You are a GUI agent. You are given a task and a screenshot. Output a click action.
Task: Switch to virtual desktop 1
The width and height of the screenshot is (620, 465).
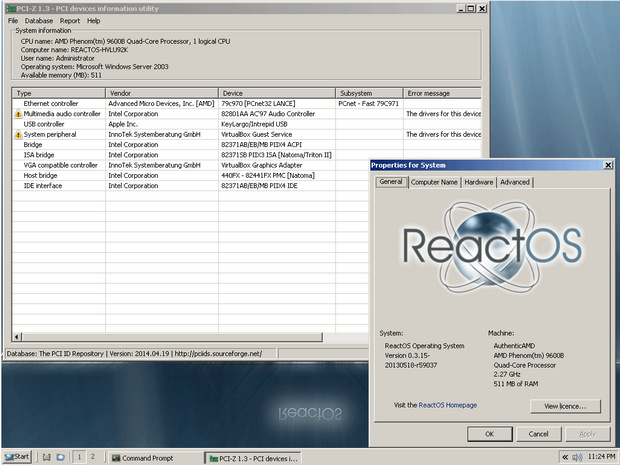pyautogui.click(x=79, y=457)
